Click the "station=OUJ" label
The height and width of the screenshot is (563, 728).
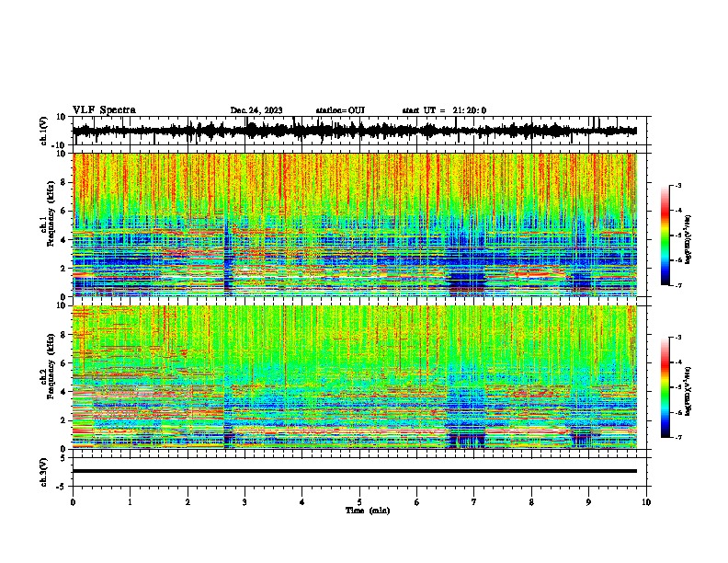pos(340,110)
